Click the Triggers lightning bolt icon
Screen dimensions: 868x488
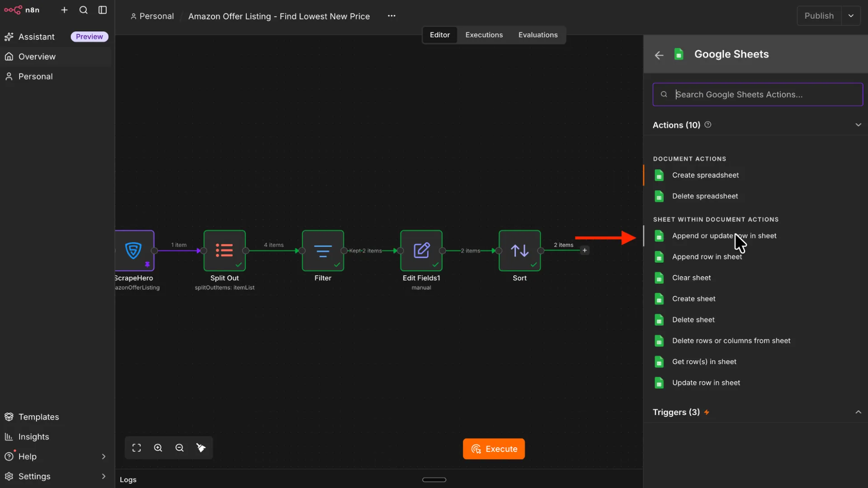[707, 412]
